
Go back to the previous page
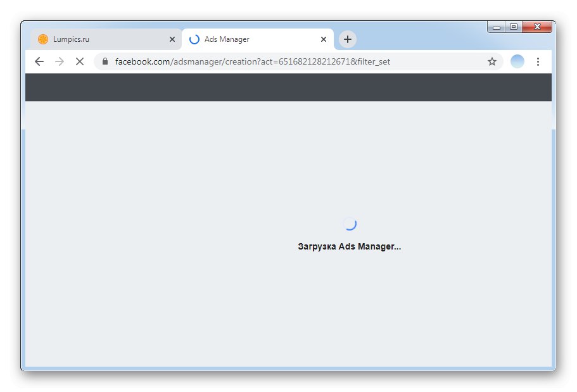(x=39, y=61)
